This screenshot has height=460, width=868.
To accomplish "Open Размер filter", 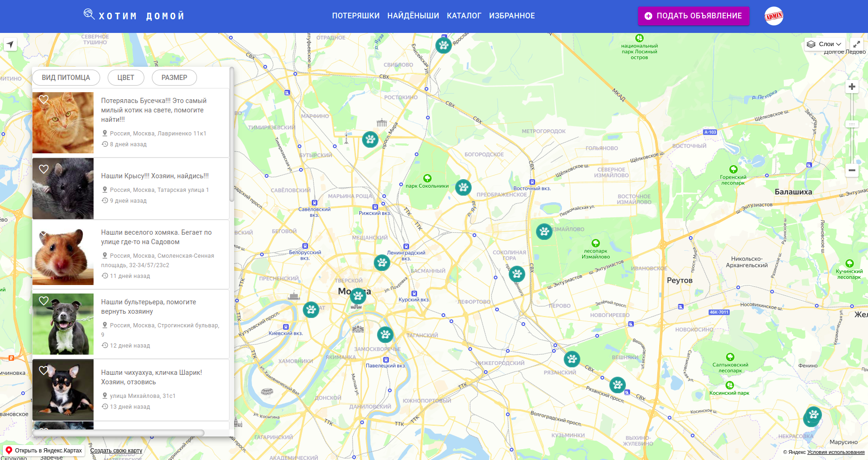I will click(x=174, y=78).
